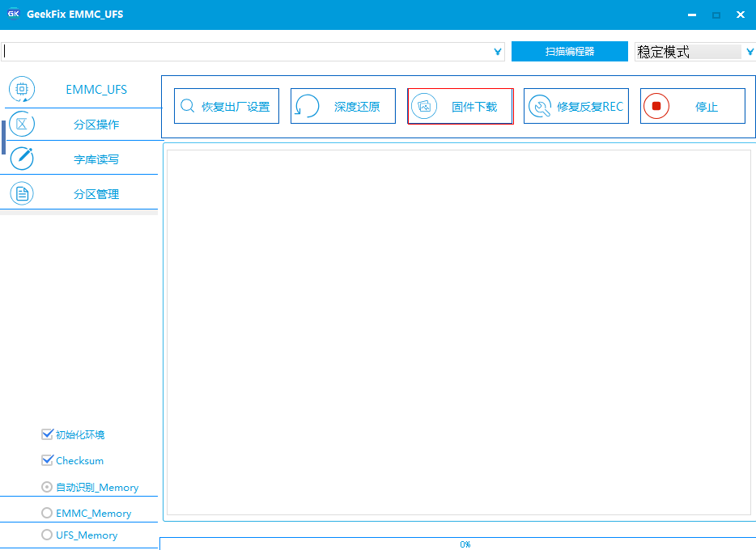Viewport: 756px width, 550px height.
Task: Switch to the 分区操作 tab
Action: tap(96, 125)
